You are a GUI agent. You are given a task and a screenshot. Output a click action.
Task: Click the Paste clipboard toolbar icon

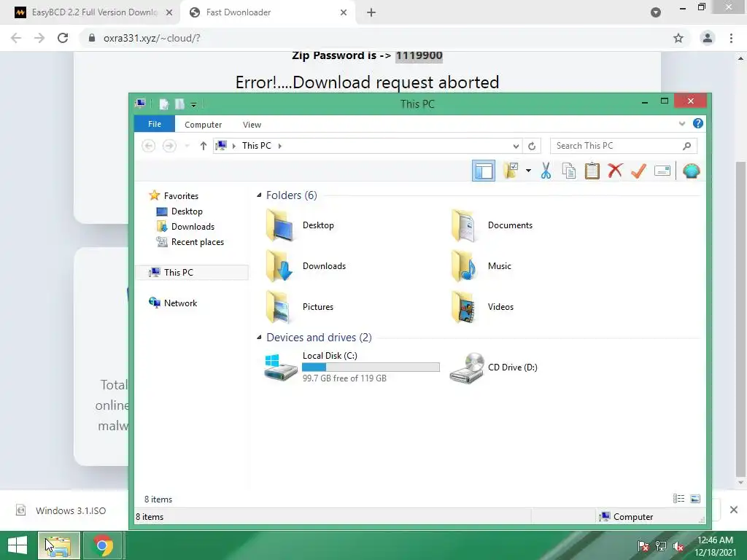point(592,171)
